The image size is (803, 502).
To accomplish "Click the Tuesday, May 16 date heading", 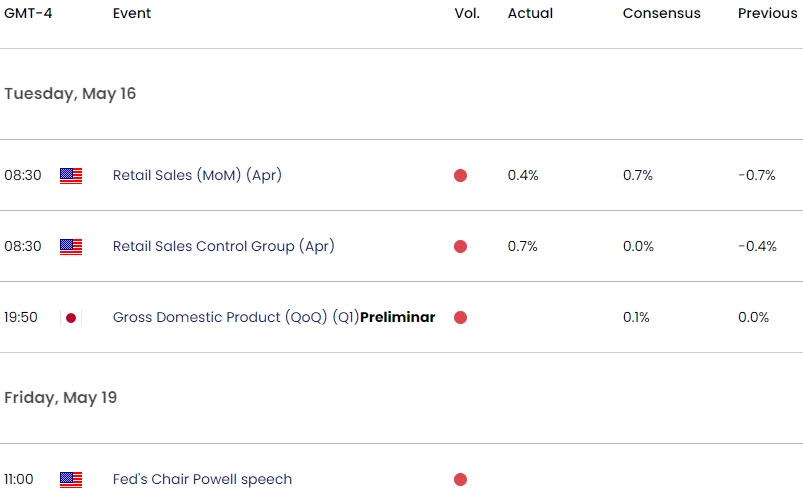I will pos(70,93).
